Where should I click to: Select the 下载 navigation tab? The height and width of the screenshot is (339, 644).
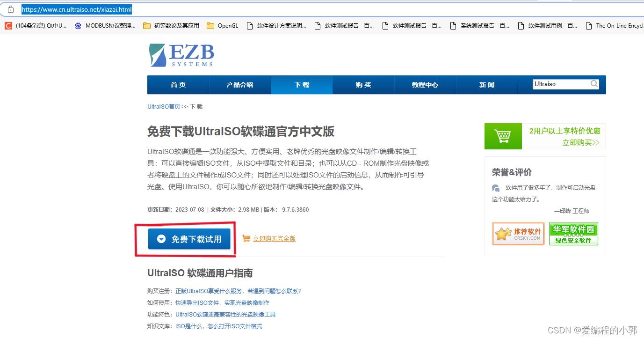(x=302, y=85)
